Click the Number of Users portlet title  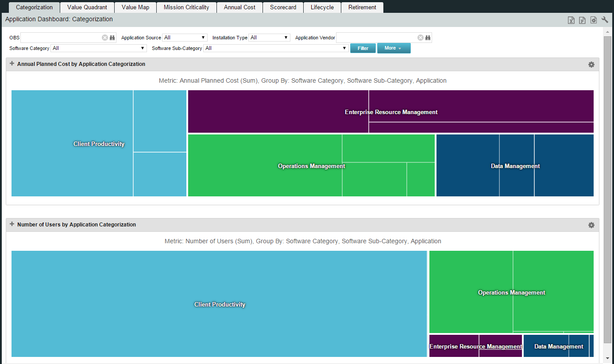click(x=77, y=225)
